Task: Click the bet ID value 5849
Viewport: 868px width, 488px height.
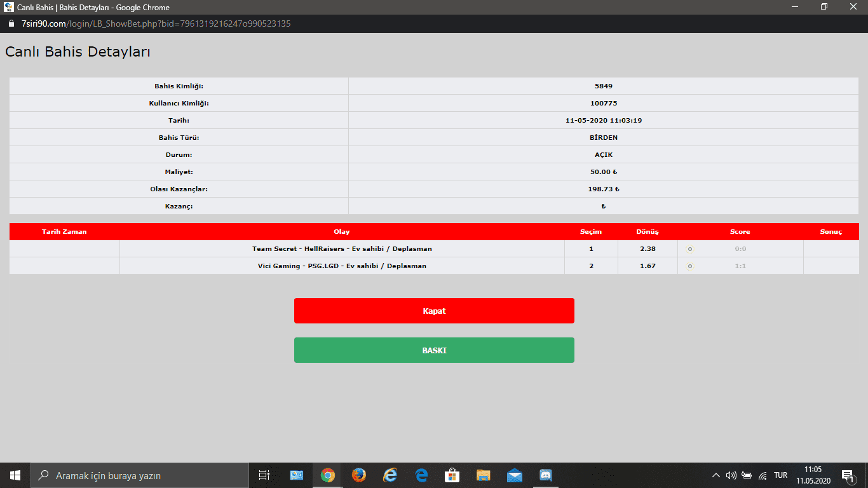Action: coord(604,86)
